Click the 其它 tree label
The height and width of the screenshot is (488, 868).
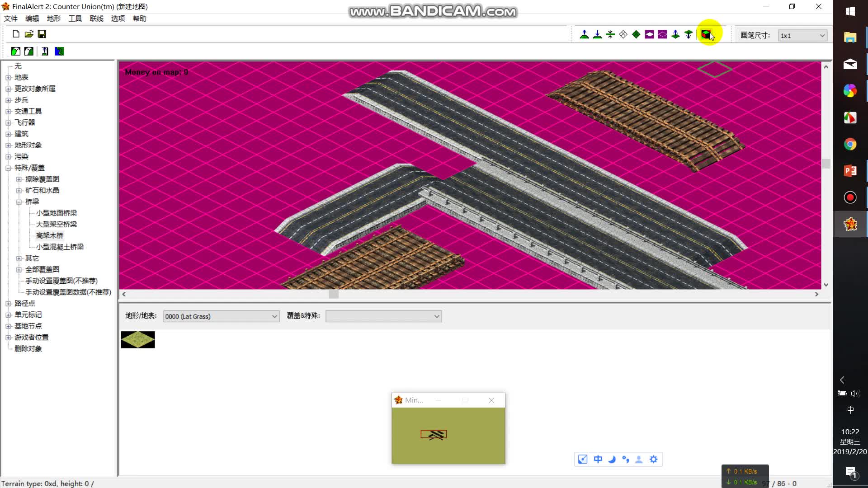[x=32, y=258]
